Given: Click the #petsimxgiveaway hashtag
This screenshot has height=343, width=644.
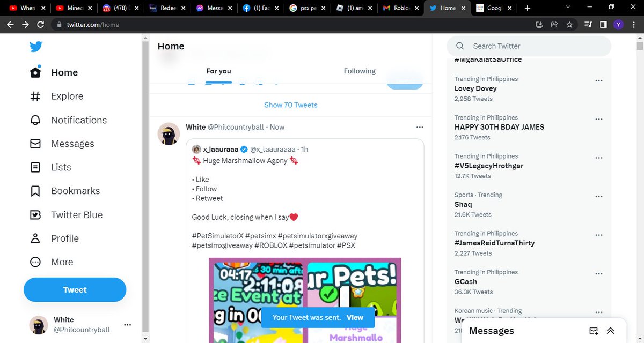Looking at the screenshot, I should (x=222, y=245).
